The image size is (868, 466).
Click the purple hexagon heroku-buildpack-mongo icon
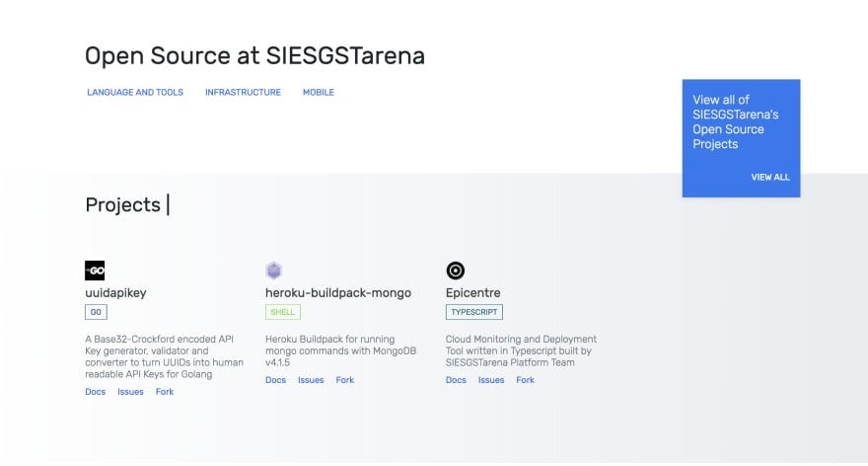(x=273, y=271)
